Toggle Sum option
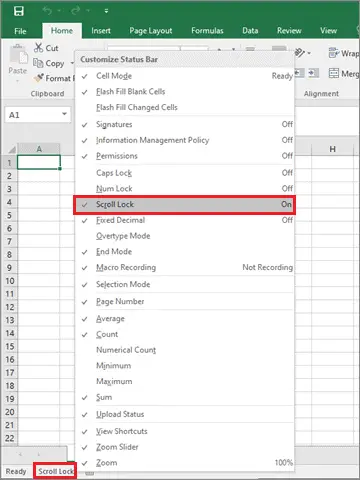This screenshot has width=360, height=480. pyautogui.click(x=185, y=397)
